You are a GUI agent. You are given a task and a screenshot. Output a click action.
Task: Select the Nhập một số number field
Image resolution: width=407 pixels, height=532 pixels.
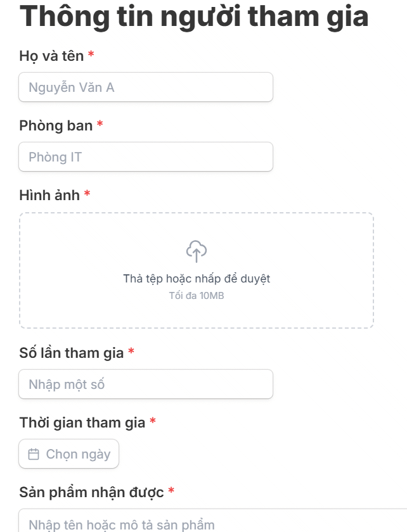click(x=146, y=384)
